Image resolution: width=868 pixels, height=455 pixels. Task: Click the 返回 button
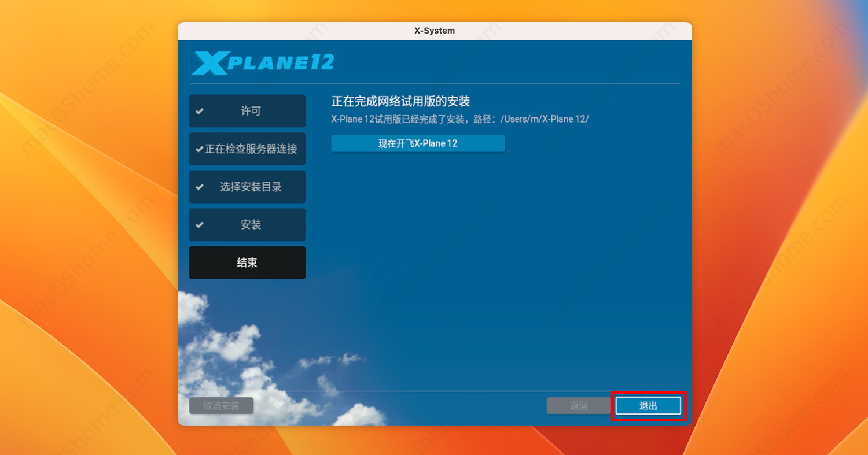579,406
